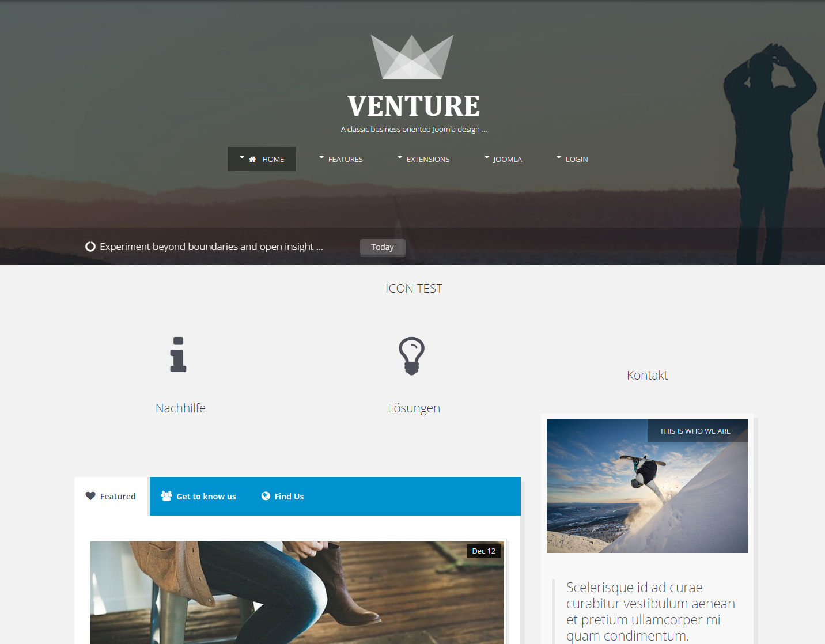
Task: Switch to the Find Us tab
Action: coord(282,496)
